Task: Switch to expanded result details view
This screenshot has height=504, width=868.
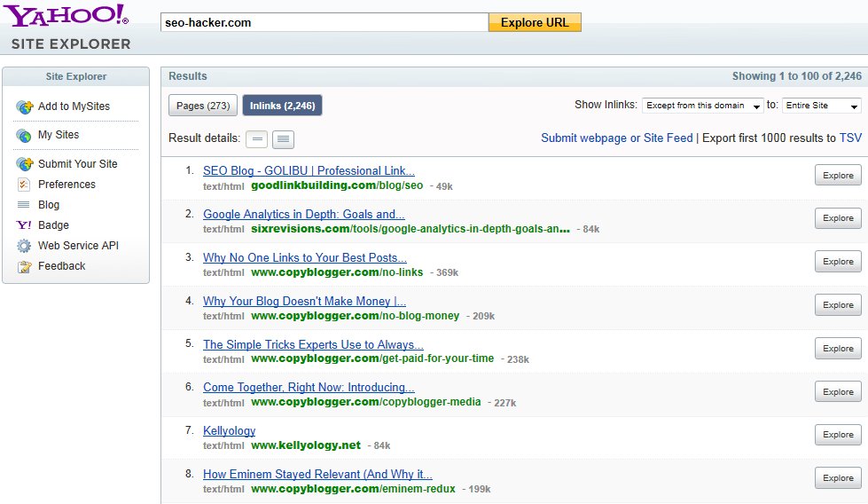Action: pyautogui.click(x=283, y=138)
